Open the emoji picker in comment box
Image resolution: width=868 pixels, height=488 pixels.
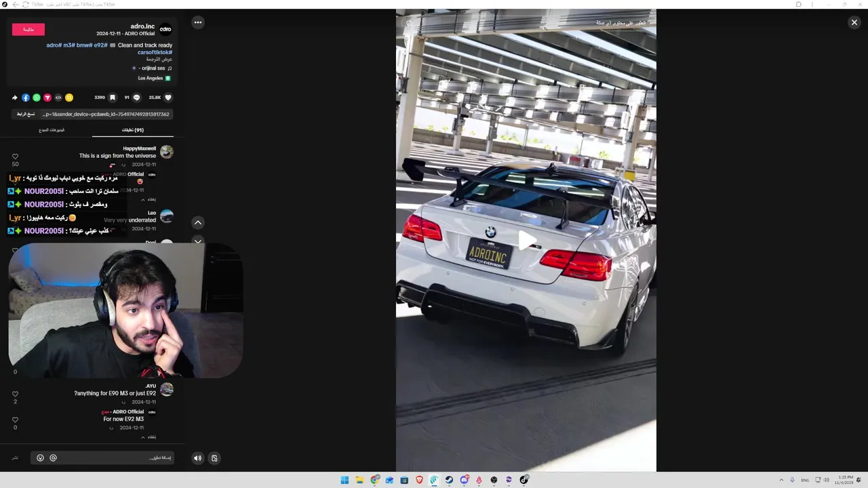click(41, 458)
